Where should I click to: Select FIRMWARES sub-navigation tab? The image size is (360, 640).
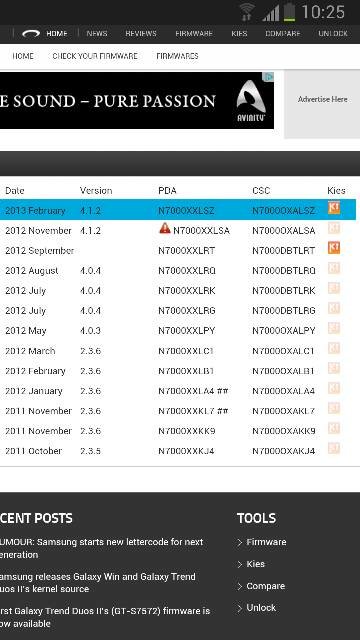[x=177, y=56]
